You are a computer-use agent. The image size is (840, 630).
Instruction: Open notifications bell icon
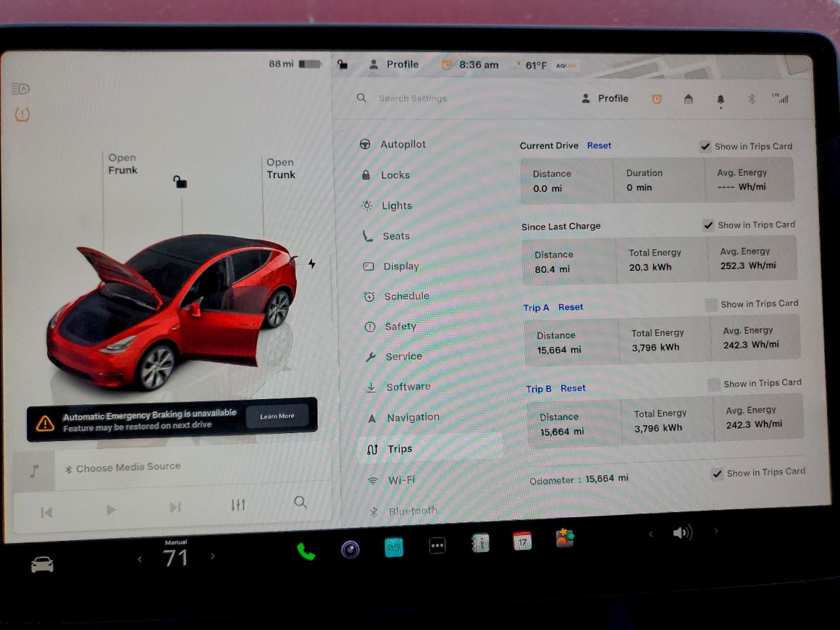click(x=721, y=100)
